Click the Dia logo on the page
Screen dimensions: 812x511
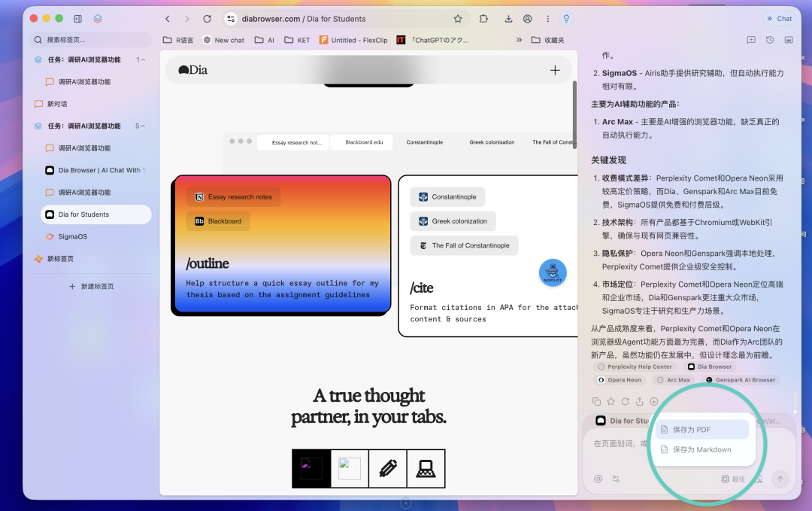click(x=192, y=70)
